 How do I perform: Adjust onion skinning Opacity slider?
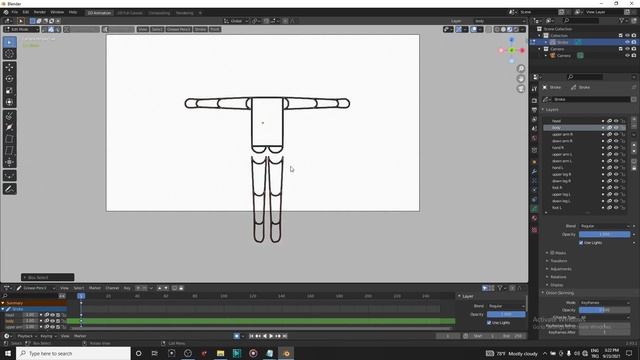click(x=604, y=310)
